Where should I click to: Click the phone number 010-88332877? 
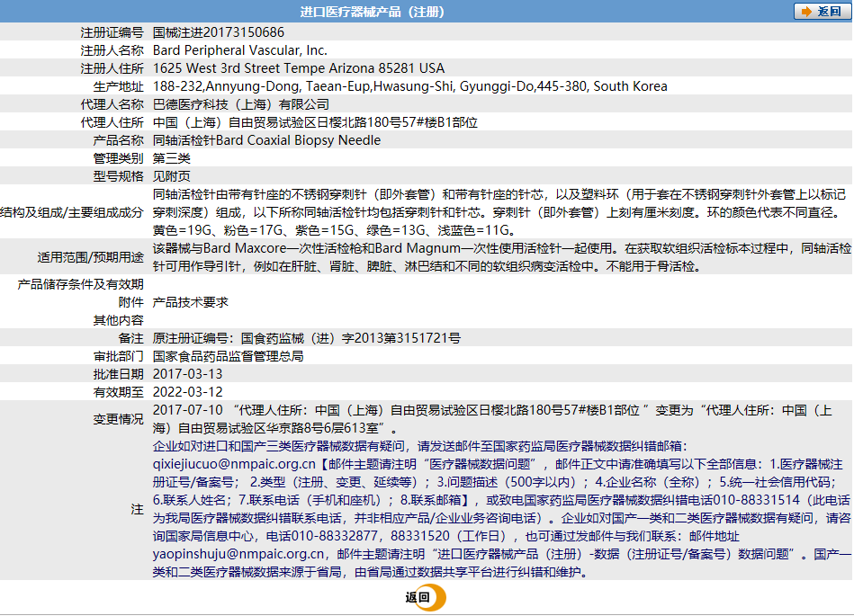coord(335,536)
